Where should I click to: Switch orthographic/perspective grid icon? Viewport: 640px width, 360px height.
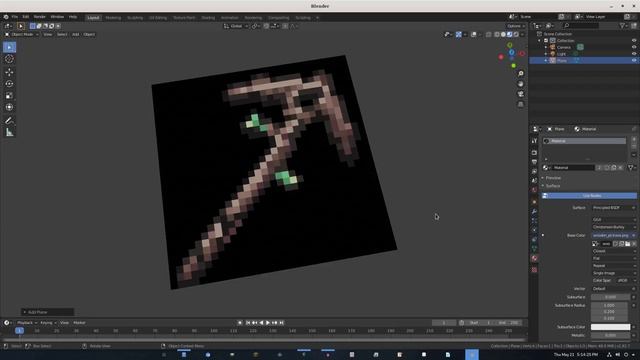pyautogui.click(x=520, y=104)
